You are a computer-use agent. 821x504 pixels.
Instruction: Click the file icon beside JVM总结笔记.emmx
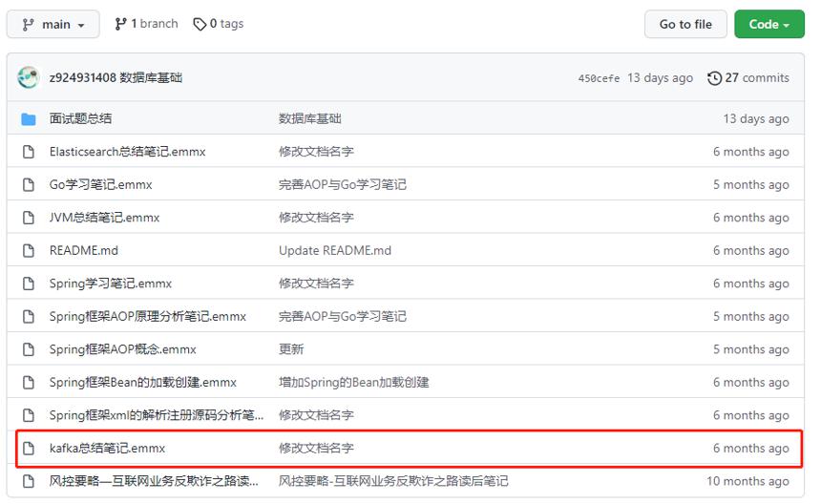pyautogui.click(x=29, y=218)
